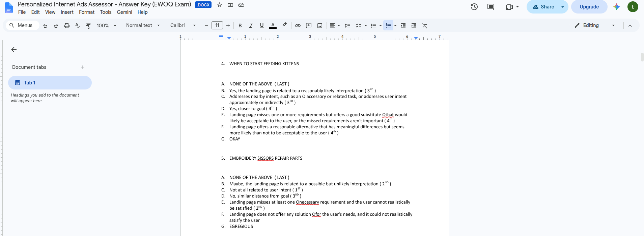This screenshot has height=236, width=644.
Task: Open the account avatar 't'
Action: (x=633, y=7)
